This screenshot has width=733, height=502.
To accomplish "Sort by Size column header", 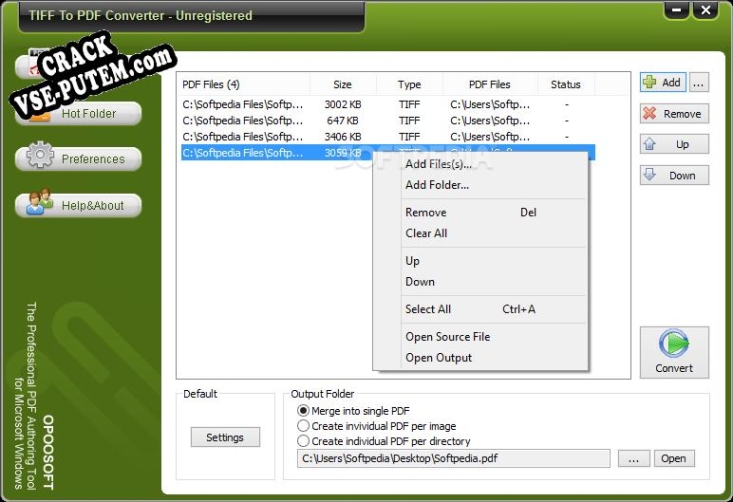I will click(343, 85).
